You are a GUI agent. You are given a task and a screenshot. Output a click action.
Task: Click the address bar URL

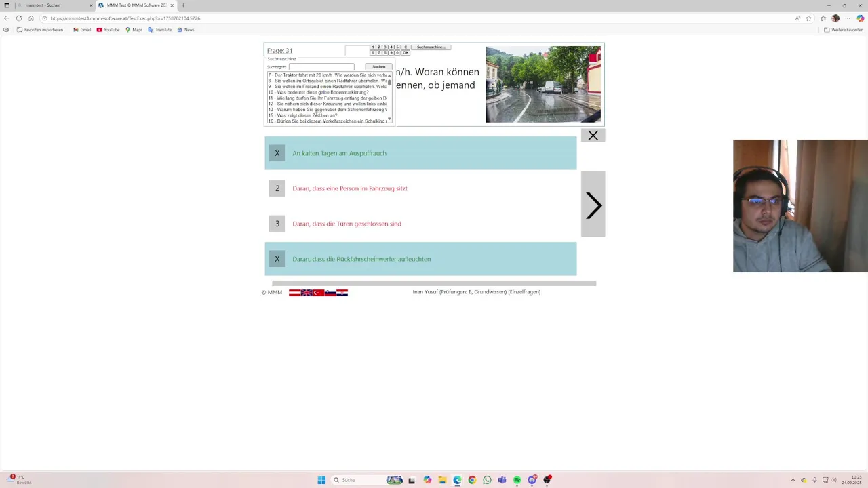(125, 18)
